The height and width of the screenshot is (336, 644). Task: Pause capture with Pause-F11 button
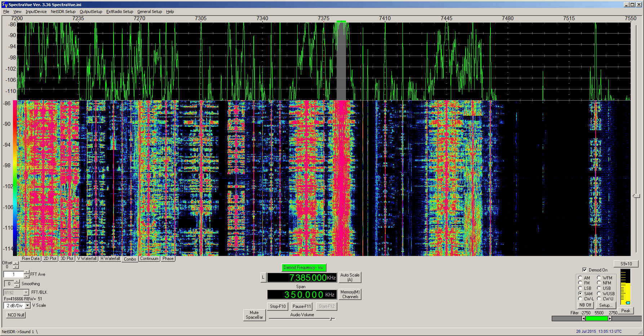pos(302,306)
